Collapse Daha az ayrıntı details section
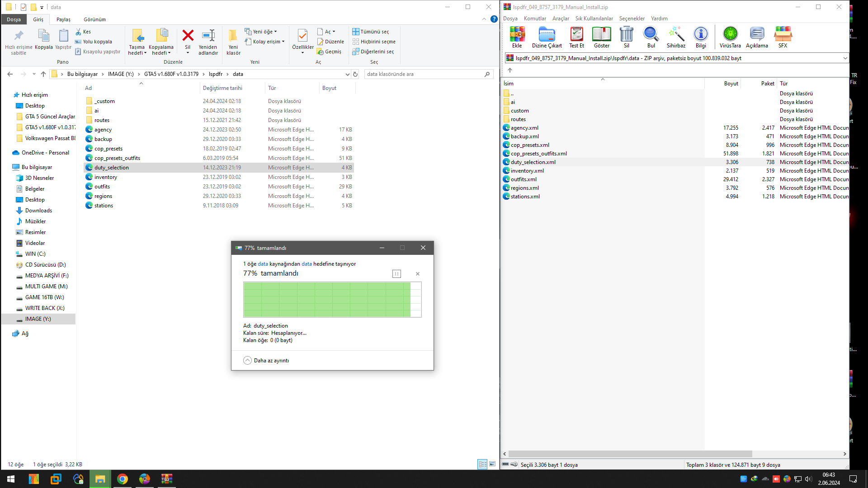868x488 pixels. coord(248,361)
